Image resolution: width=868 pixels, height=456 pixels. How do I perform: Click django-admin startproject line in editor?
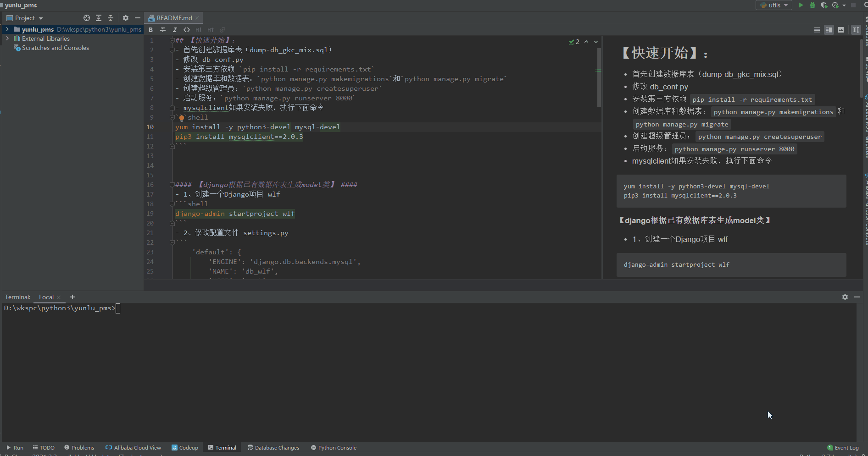point(235,214)
